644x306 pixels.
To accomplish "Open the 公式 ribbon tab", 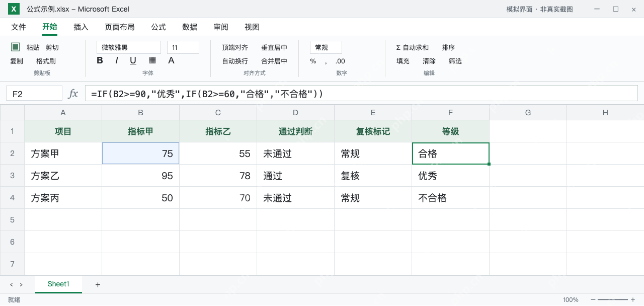I will pyautogui.click(x=158, y=27).
